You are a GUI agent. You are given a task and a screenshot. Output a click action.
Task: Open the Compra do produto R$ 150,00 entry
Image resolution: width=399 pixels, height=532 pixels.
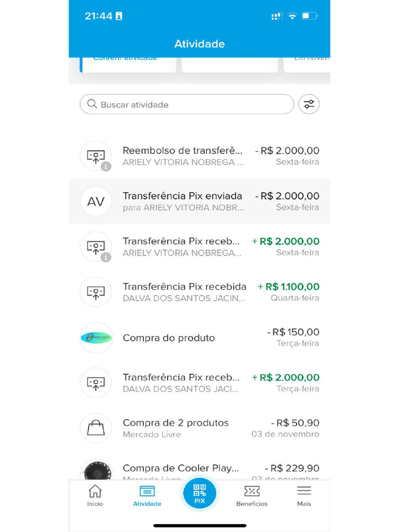(x=208, y=338)
